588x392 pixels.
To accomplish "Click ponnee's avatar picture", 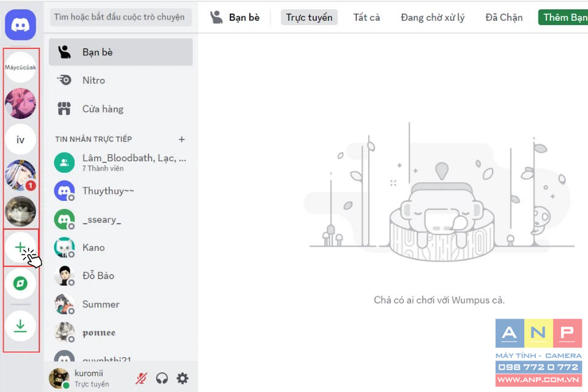I will (64, 333).
